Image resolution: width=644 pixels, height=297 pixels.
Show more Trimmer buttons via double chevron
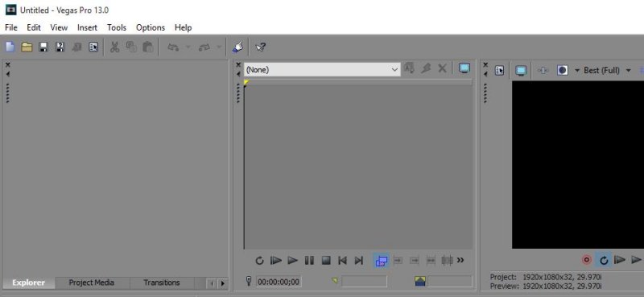[x=460, y=260]
